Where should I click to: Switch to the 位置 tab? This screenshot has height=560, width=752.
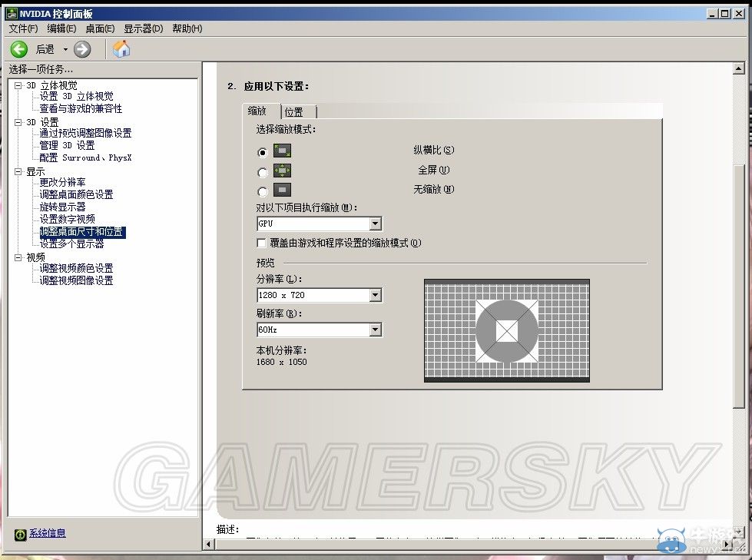(x=298, y=112)
